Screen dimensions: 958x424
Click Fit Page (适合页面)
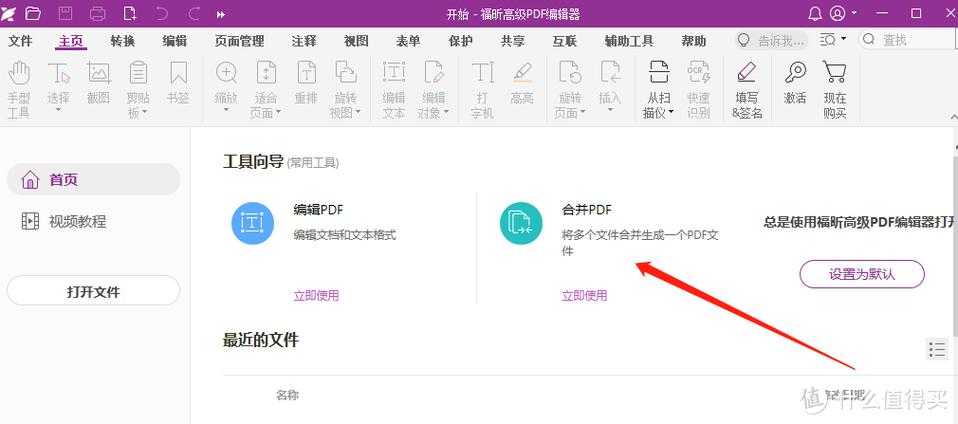[x=266, y=89]
